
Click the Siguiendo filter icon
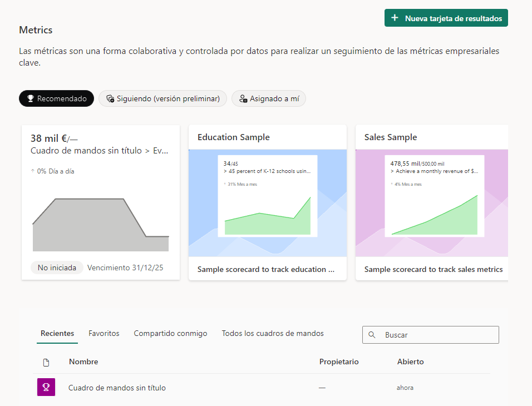(110, 99)
